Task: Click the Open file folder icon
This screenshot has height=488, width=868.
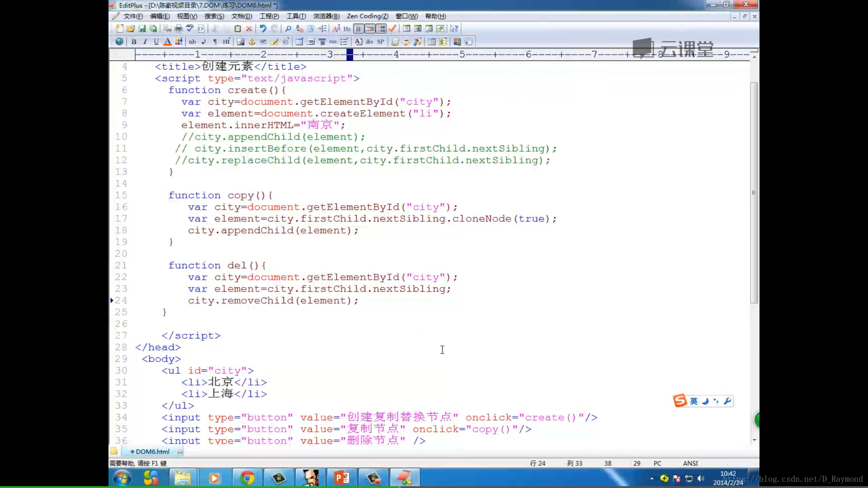Action: (x=131, y=28)
